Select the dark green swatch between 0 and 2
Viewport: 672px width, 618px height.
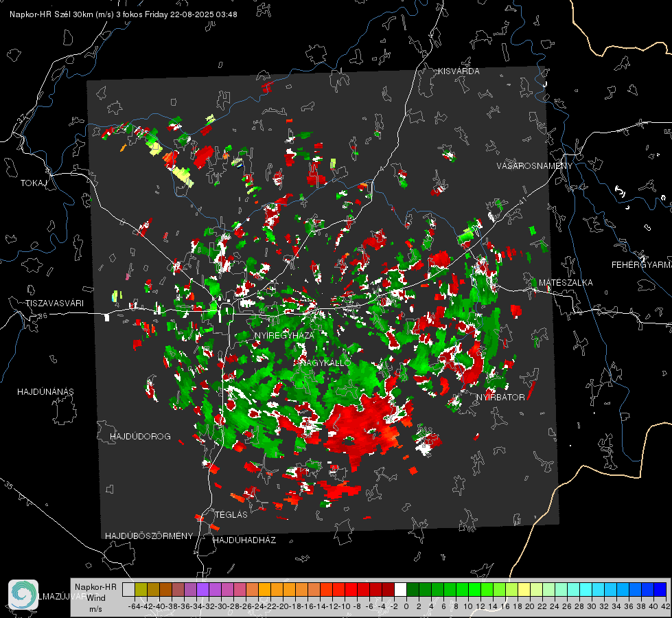click(413, 589)
